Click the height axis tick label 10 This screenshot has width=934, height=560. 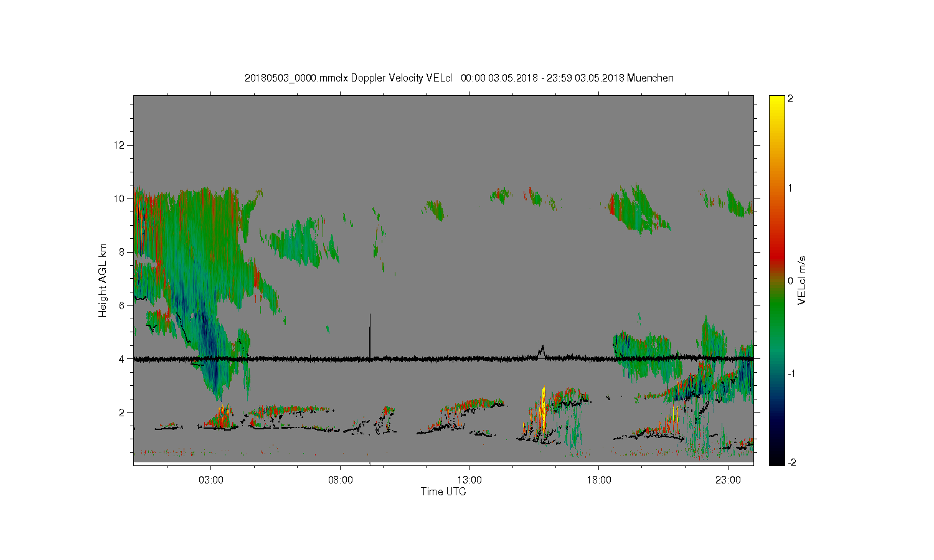pos(120,198)
